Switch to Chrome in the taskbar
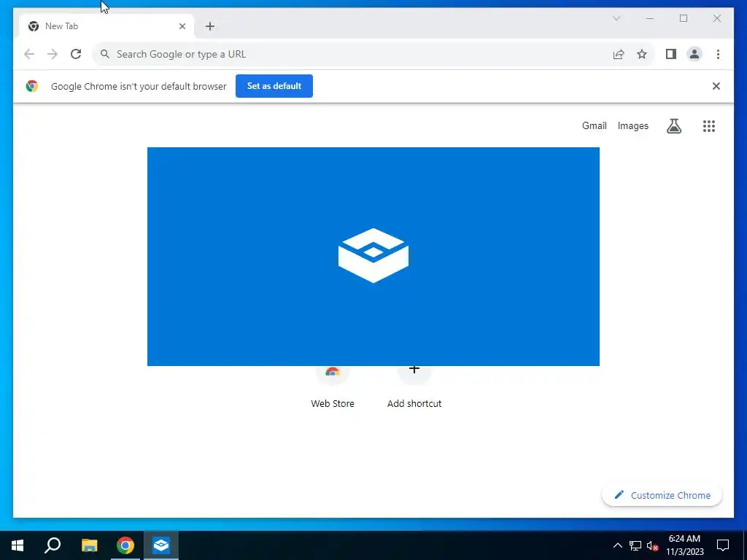The height and width of the screenshot is (560, 747). click(x=125, y=545)
